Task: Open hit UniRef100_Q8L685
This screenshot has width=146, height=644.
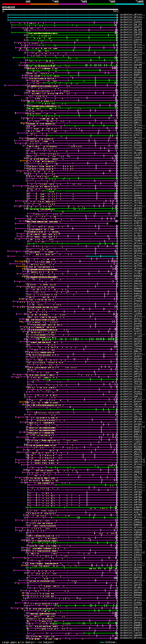Action: coord(131,30)
